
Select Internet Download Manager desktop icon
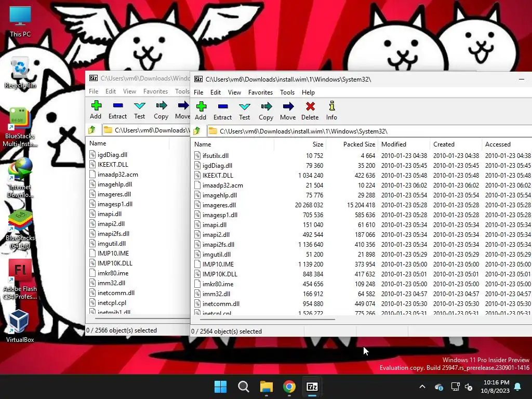click(20, 178)
